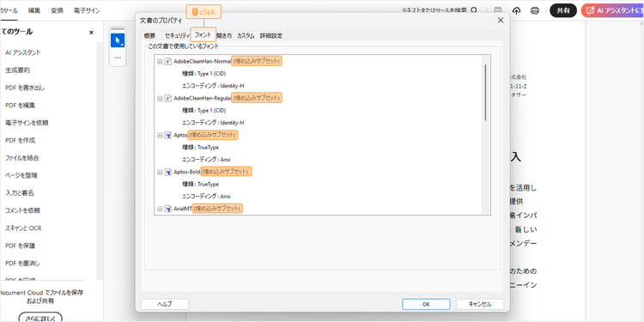Select the Aptos-Bold font name
Image resolution: width=644 pixels, height=322 pixels.
coord(187,172)
